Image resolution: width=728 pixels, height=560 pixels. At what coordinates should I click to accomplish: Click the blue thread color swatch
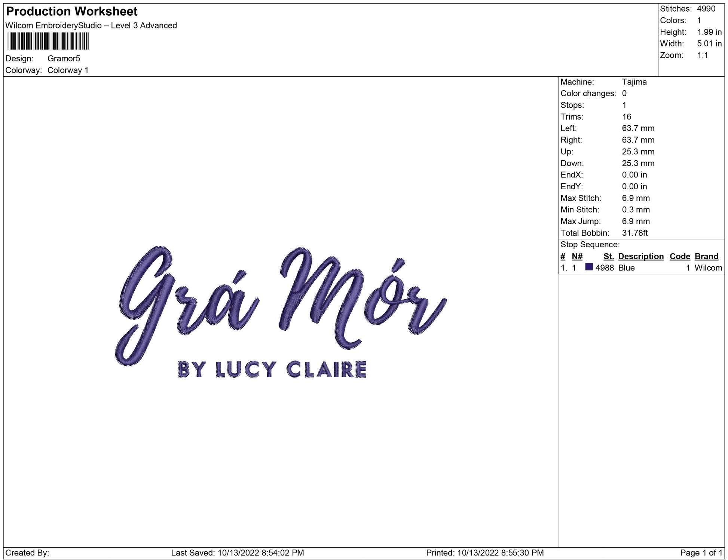tap(589, 267)
